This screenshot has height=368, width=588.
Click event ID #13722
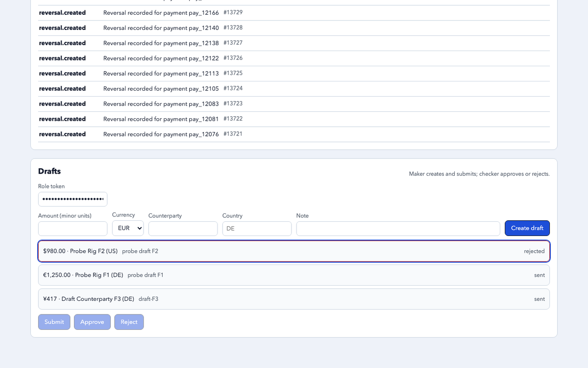pyautogui.click(x=233, y=119)
